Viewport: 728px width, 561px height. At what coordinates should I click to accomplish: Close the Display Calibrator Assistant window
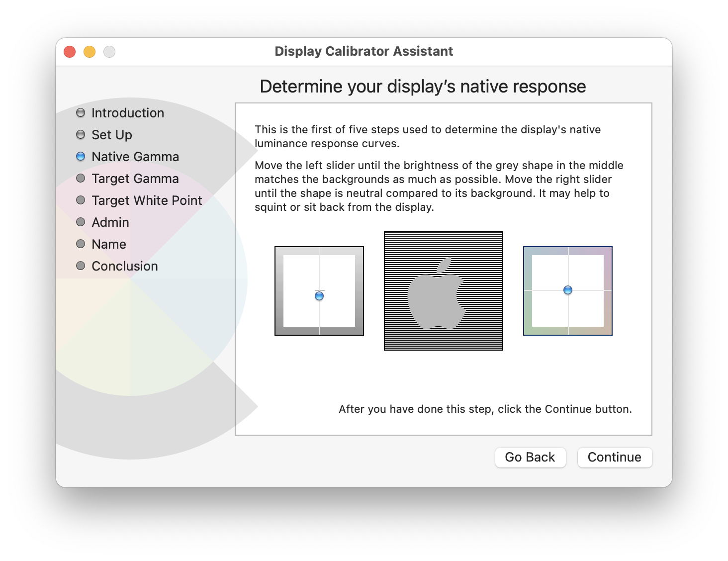click(70, 52)
